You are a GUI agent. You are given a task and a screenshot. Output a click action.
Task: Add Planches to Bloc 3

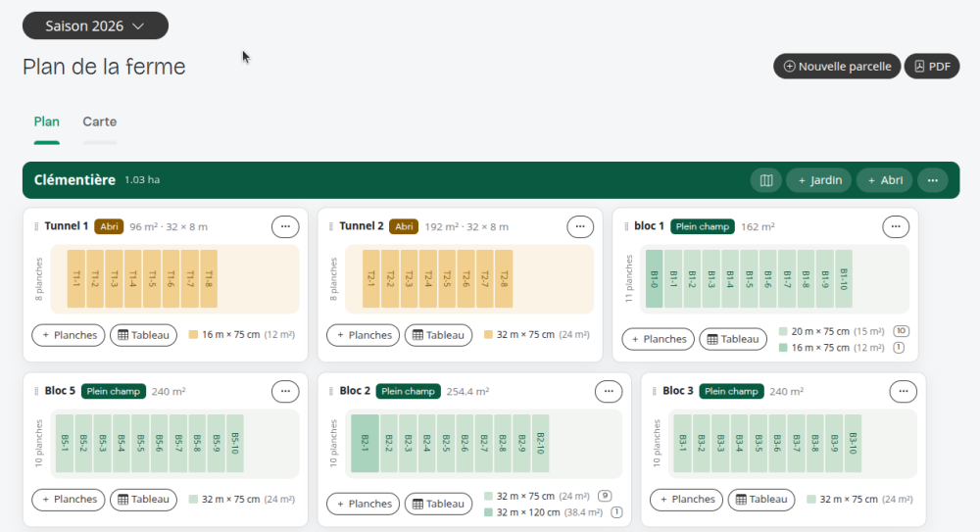[x=687, y=500]
